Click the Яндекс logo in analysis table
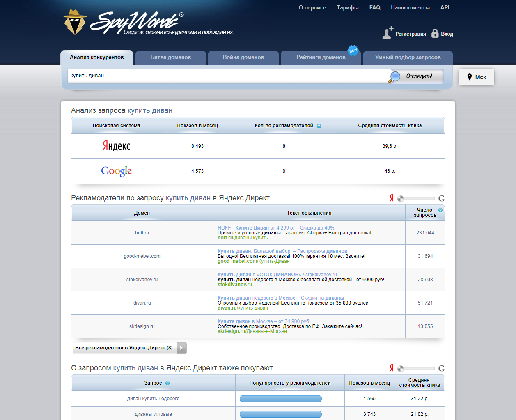Image resolution: width=516 pixels, height=420 pixels. point(116,146)
